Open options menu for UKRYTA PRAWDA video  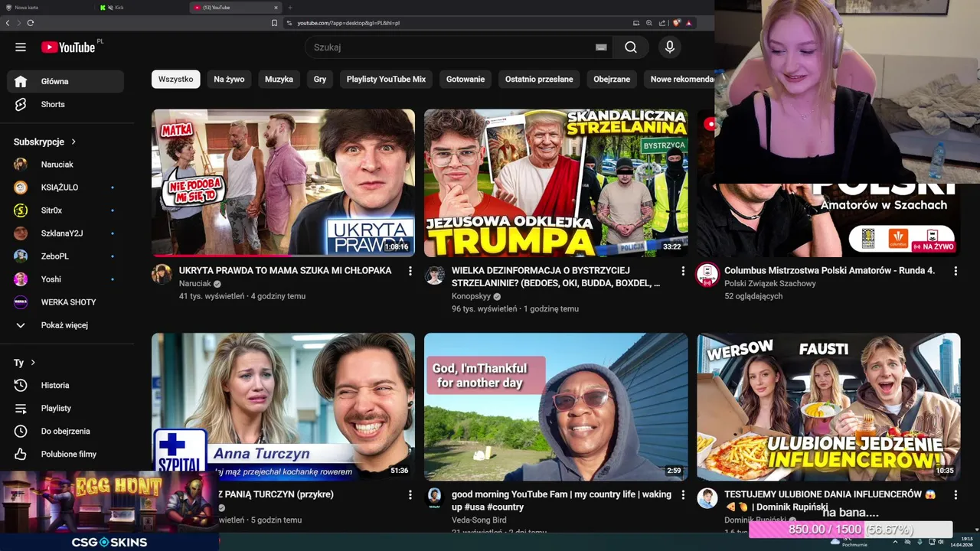click(x=410, y=271)
